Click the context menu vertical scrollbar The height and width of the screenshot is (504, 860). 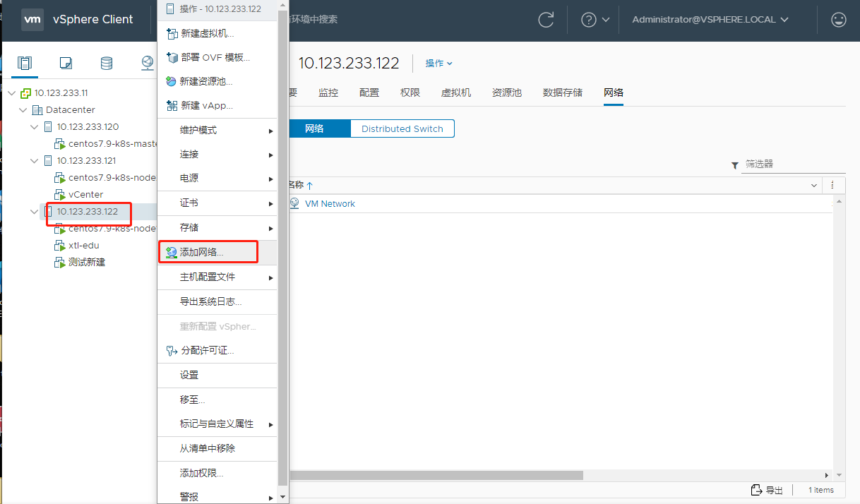pos(283,247)
